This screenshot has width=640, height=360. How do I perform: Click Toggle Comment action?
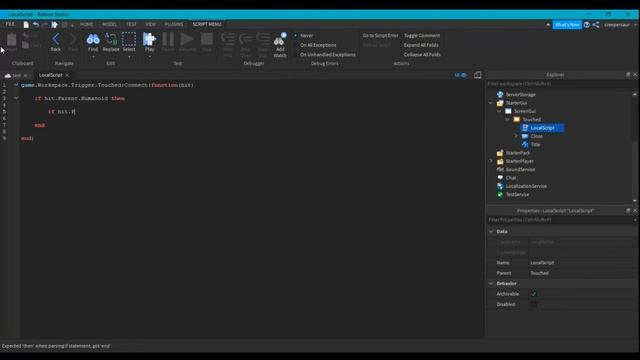tap(422, 36)
